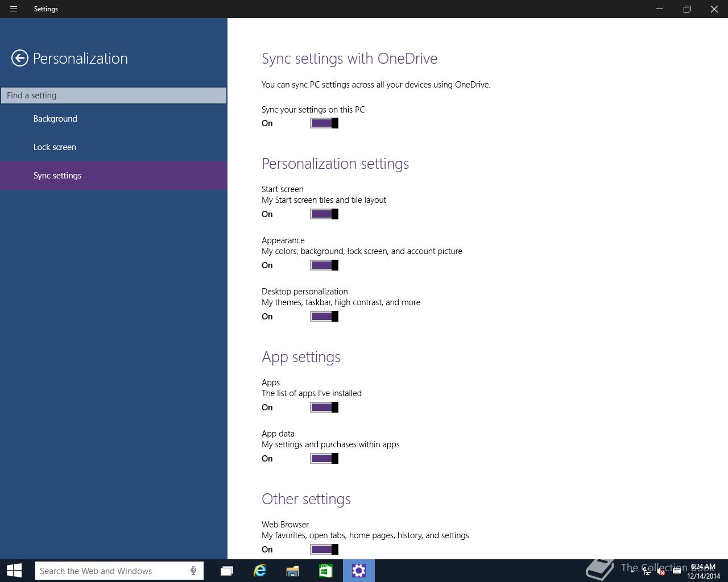The height and width of the screenshot is (582, 728).
Task: Click the back arrow next to Personalization
Action: tap(20, 58)
